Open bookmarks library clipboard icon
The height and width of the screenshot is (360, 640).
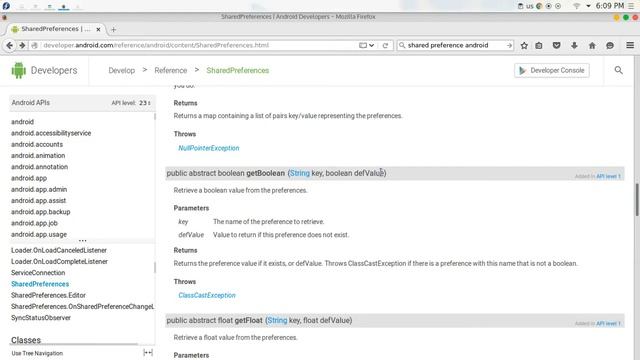[539, 45]
